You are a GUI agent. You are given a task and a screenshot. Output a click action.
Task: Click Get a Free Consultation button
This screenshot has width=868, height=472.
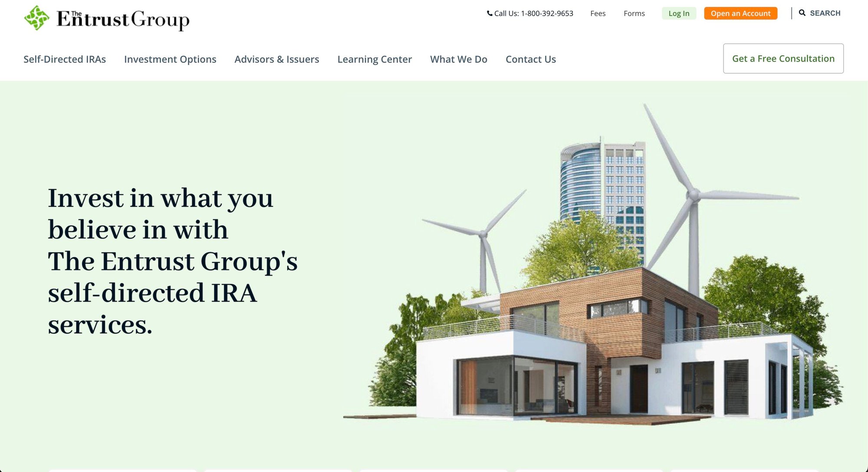pos(783,59)
